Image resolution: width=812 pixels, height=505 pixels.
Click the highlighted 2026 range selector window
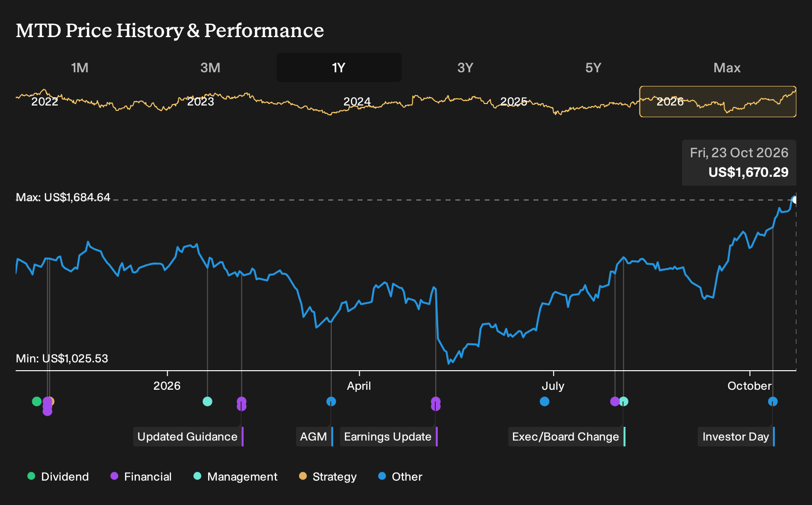(718, 102)
